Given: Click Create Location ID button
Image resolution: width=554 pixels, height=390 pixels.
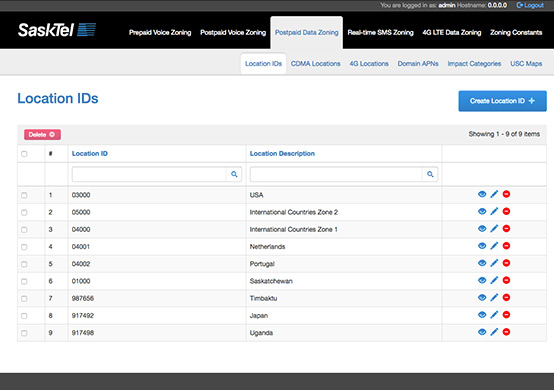Looking at the screenshot, I should point(502,101).
